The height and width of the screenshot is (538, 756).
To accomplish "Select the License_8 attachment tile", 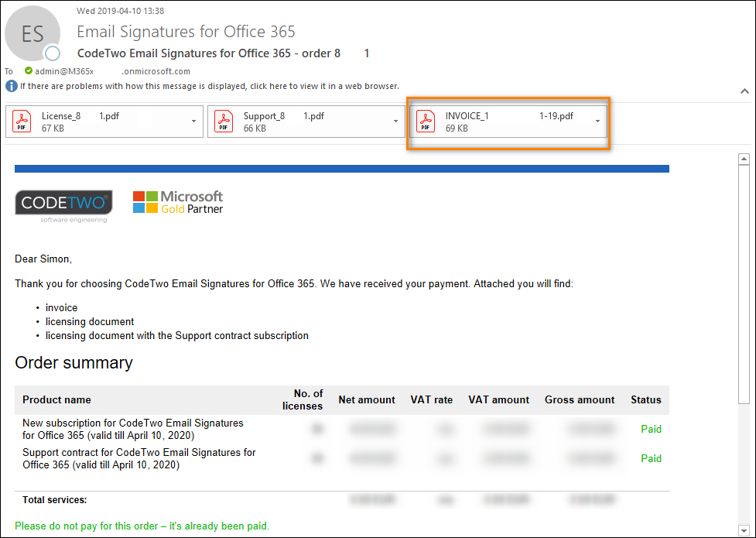I will click(104, 121).
